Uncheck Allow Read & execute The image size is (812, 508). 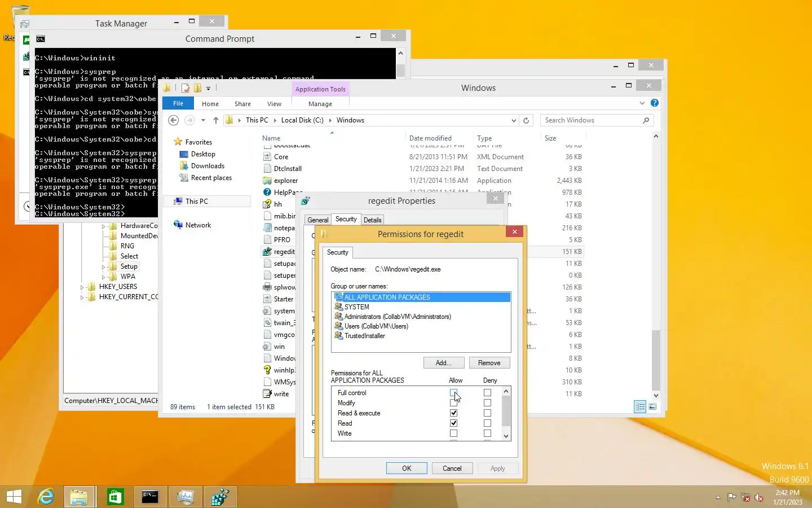[x=453, y=413]
